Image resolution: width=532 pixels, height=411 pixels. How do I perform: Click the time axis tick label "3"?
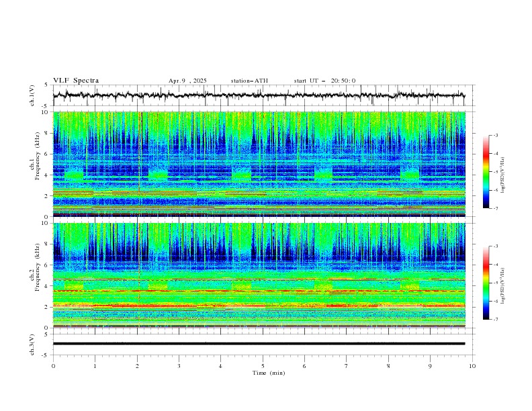179,366
